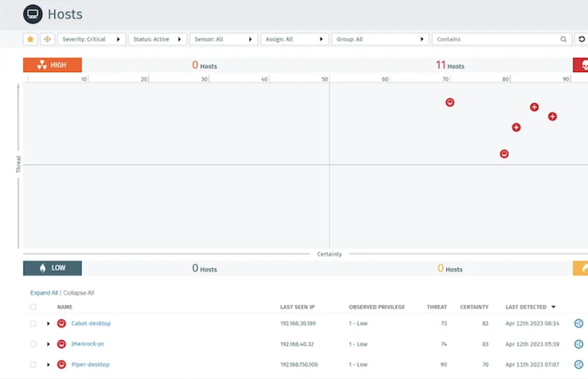Open the Cabot-desktop host link
Screen dimensions: 588x379
90,323
